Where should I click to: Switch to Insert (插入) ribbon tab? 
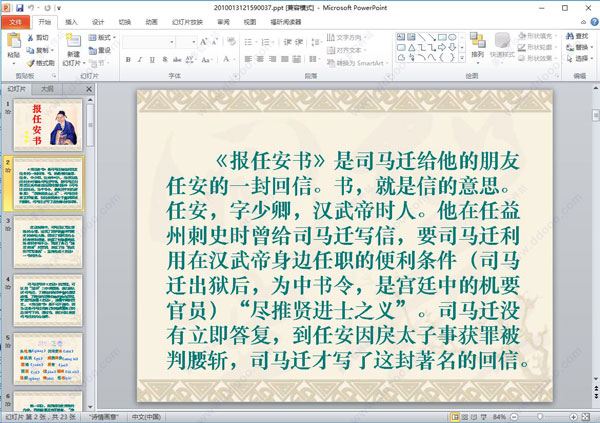point(71,22)
